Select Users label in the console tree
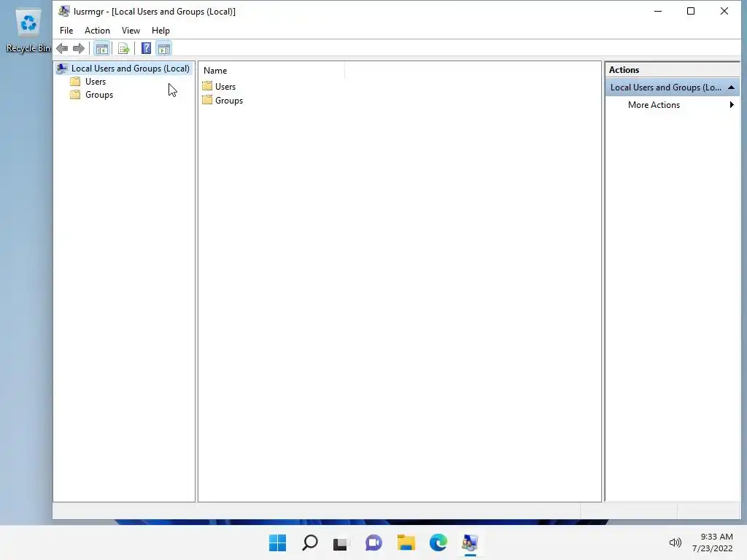Viewport: 747px width, 560px height. pyautogui.click(x=96, y=82)
